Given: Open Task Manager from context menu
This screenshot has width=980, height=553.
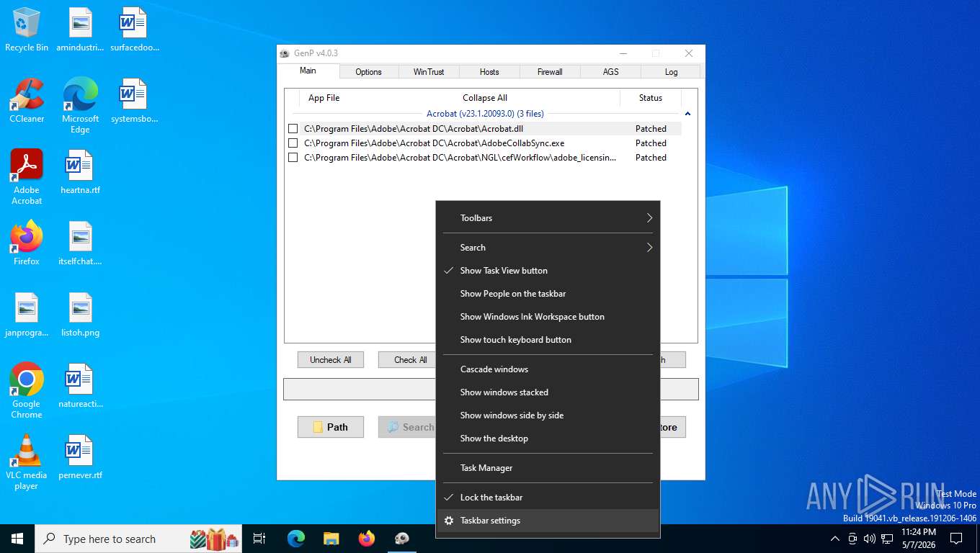Looking at the screenshot, I should tap(548, 468).
